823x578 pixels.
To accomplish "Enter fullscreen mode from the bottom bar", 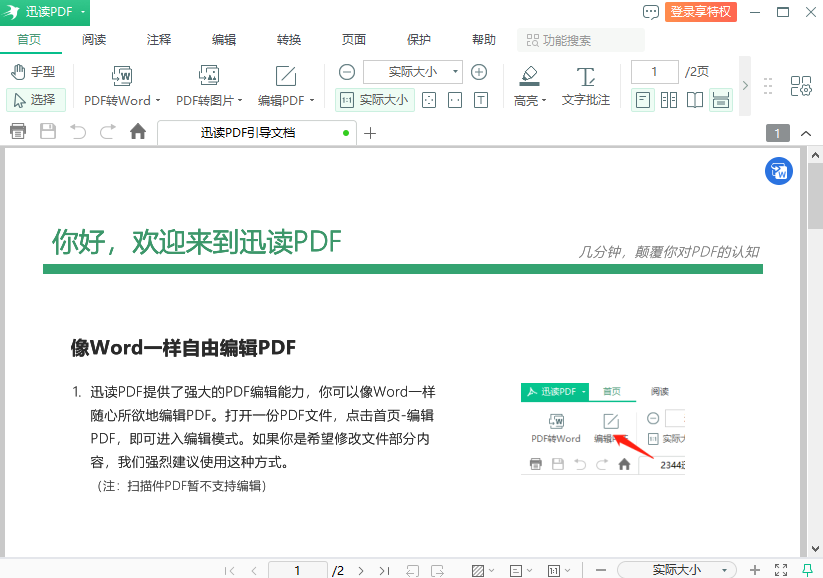I will (781, 570).
